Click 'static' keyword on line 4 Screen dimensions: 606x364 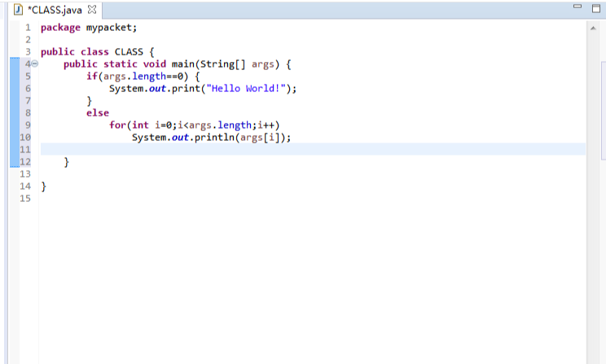[121, 64]
